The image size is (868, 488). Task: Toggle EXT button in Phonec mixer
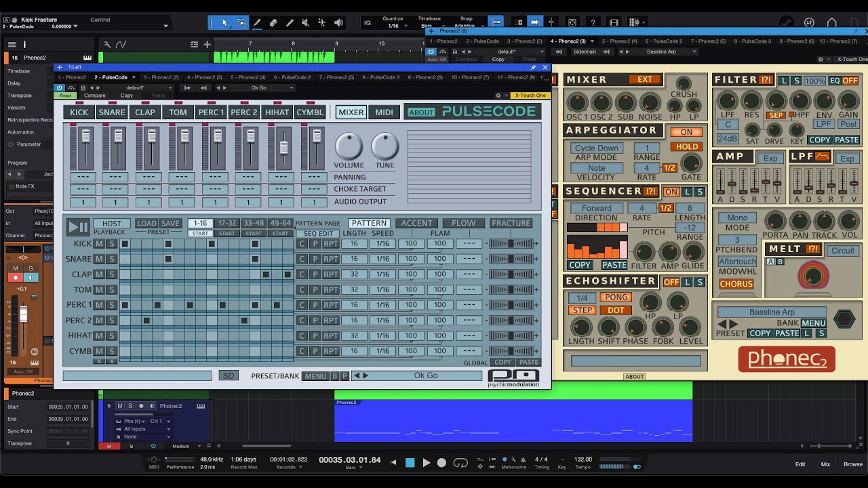(644, 79)
